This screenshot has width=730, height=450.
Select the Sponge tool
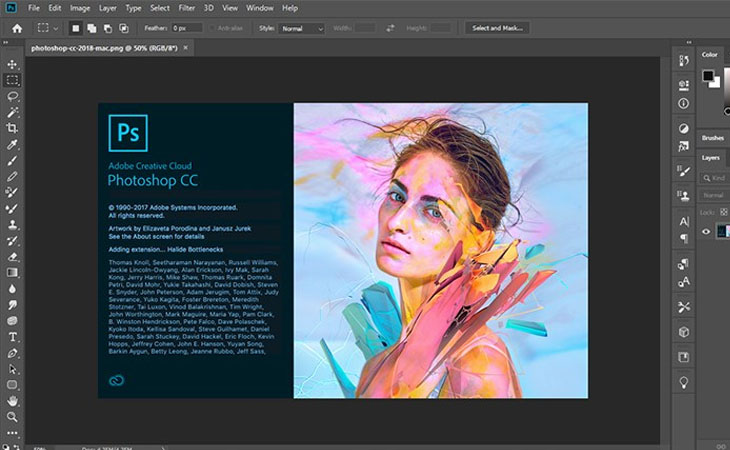point(12,321)
